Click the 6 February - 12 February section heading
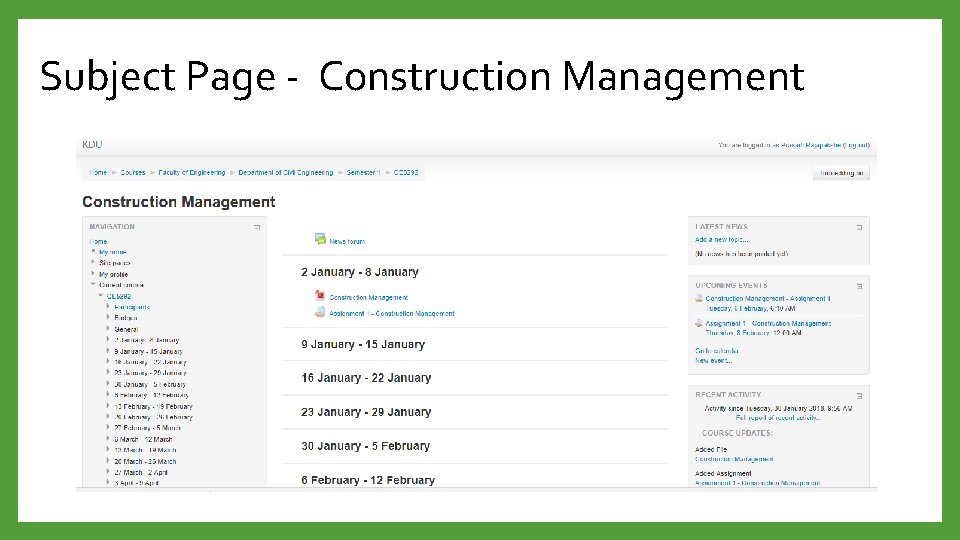960x540 pixels. [x=368, y=480]
